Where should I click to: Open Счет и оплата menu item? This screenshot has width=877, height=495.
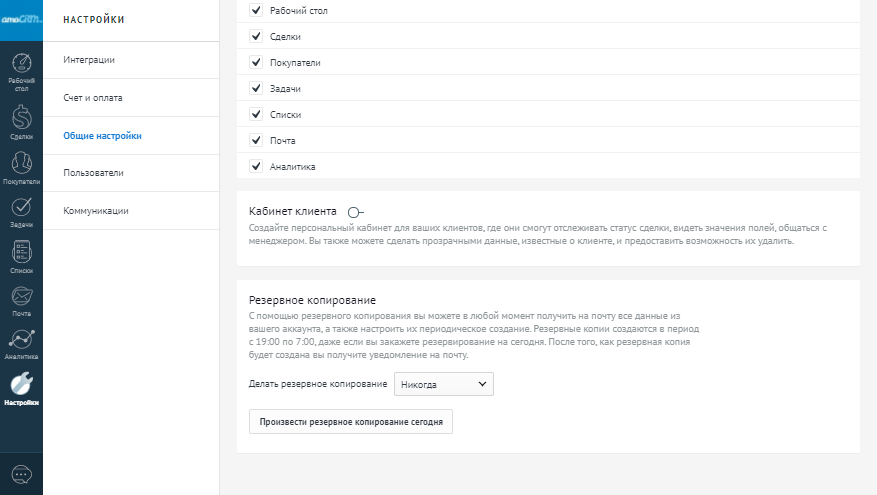pos(93,98)
